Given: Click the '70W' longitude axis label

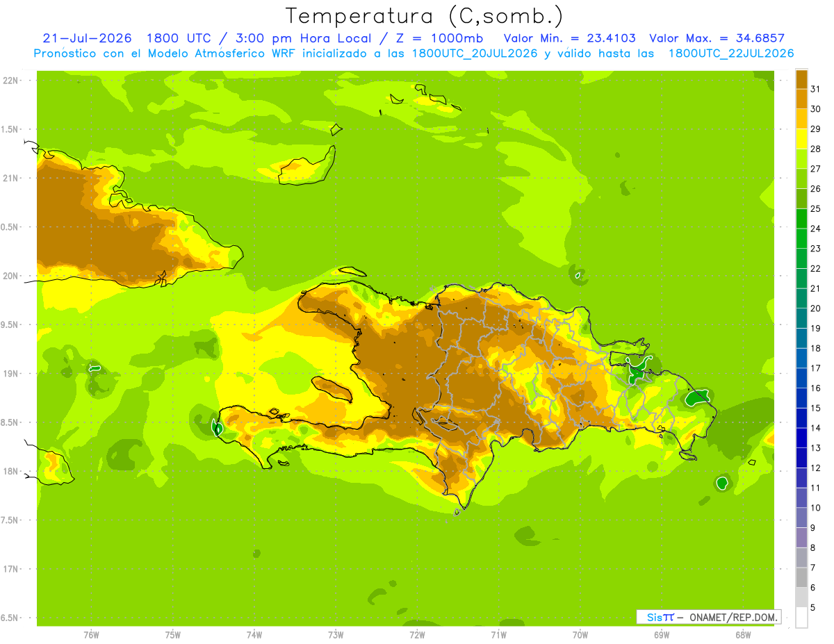Looking at the screenshot, I should pos(580,635).
